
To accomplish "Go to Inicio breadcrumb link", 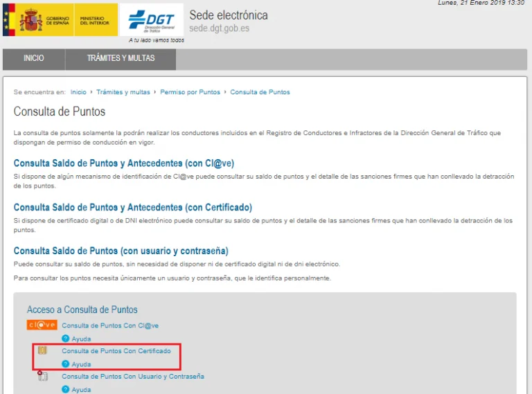I will click(78, 92).
